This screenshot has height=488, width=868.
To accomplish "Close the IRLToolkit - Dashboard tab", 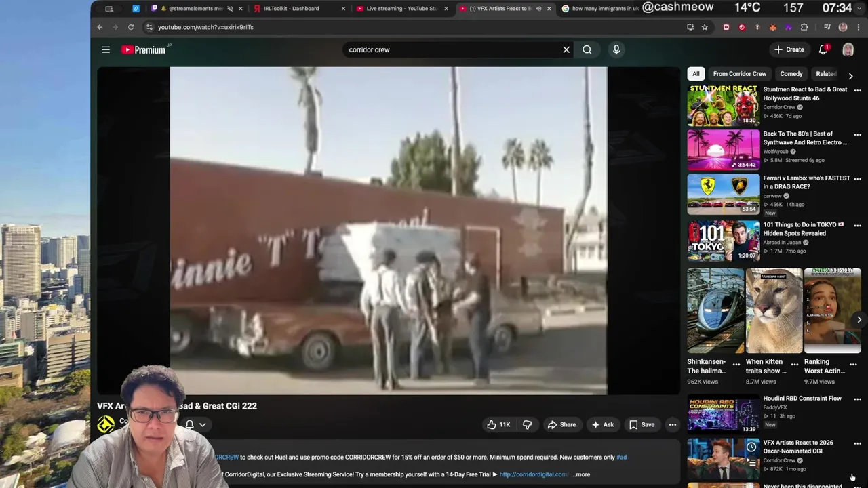I will tap(343, 9).
